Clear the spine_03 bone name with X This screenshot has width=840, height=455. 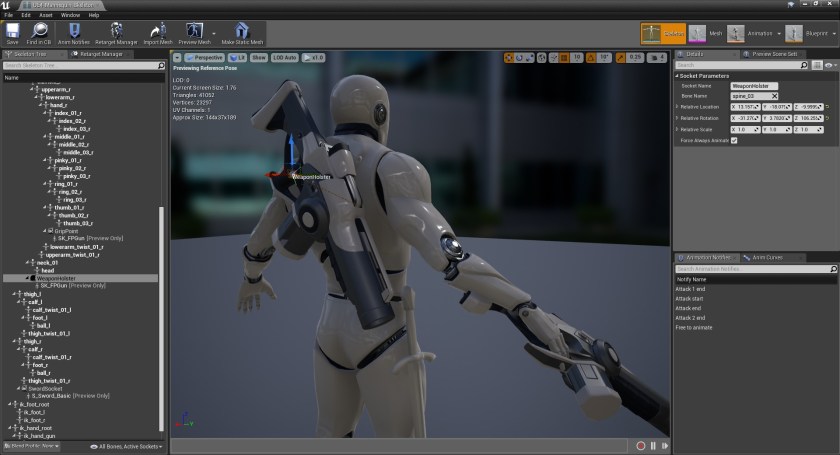click(774, 96)
